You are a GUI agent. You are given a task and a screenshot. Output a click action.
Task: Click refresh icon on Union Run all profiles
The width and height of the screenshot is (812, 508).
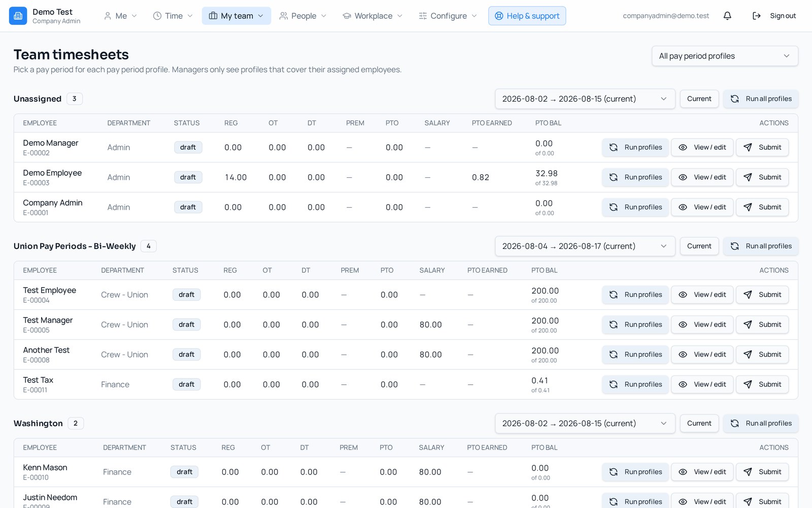pos(734,246)
